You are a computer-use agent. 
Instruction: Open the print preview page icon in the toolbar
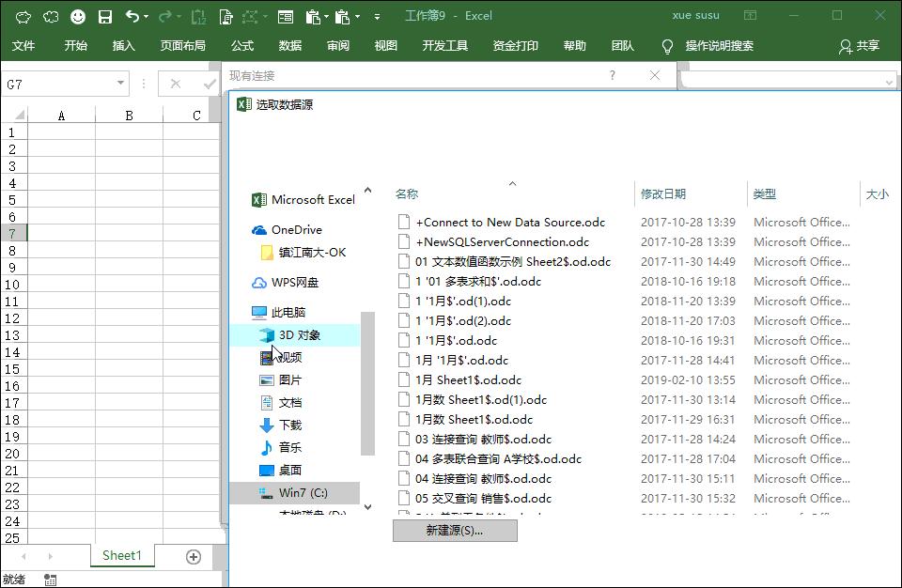tap(226, 17)
